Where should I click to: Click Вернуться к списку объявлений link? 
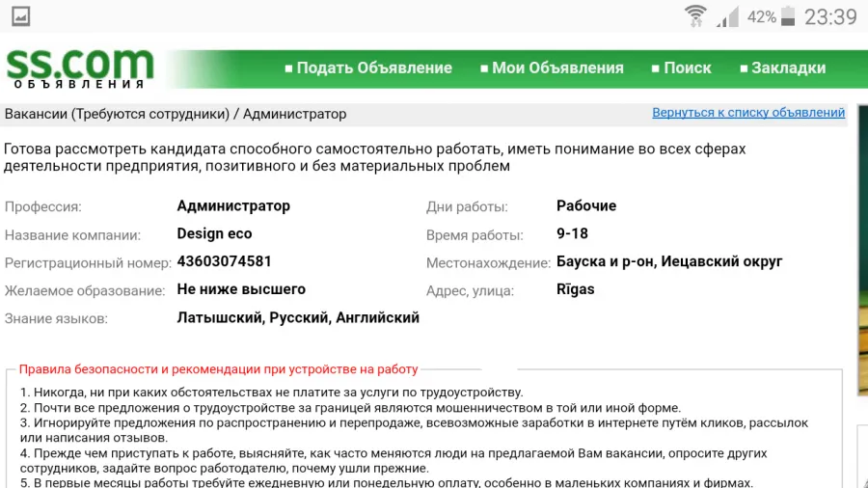tap(748, 112)
